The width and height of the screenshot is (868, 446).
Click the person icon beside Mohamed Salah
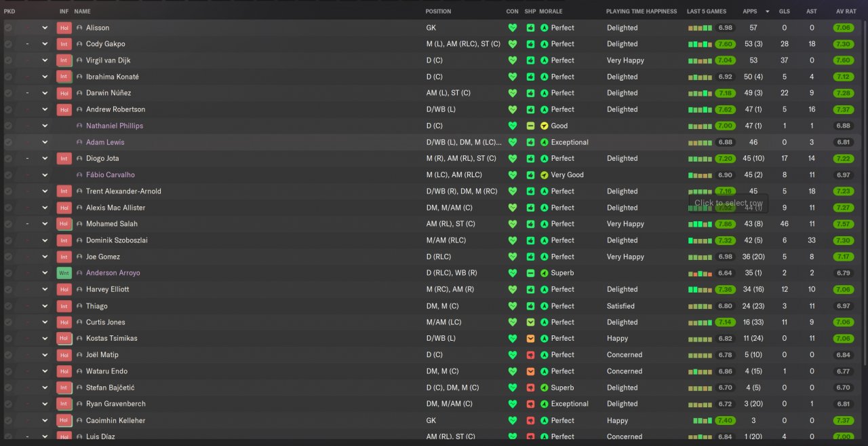[x=79, y=224]
